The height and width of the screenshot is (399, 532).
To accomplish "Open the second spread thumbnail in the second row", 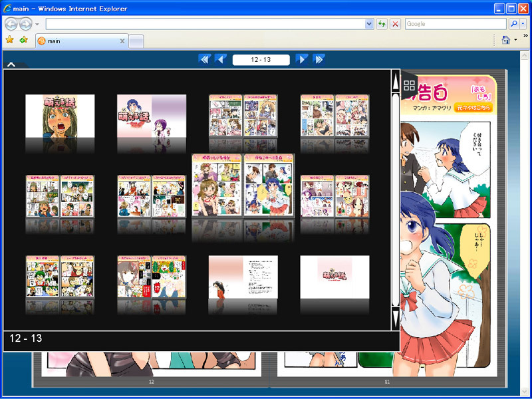I will click(x=152, y=196).
